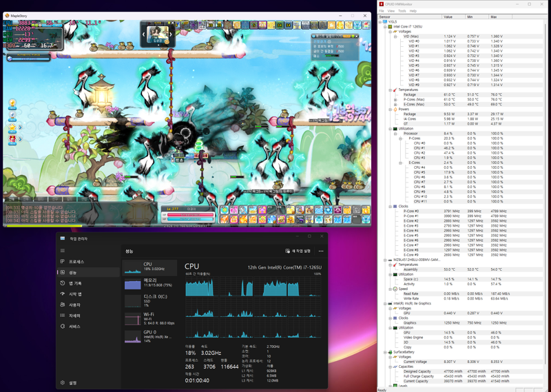Click the MapleStory character portrait thumbnail
The height and width of the screenshot is (392, 551).
(x=157, y=34)
